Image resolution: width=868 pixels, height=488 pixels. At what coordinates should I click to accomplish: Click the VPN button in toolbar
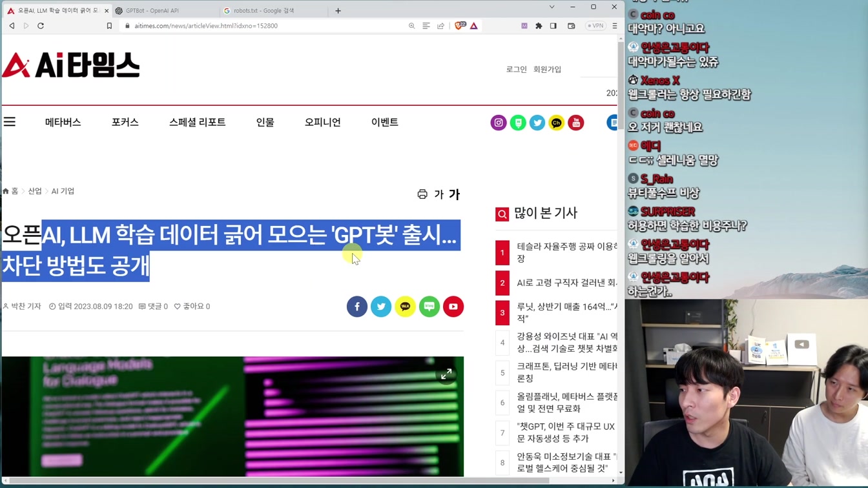click(595, 26)
